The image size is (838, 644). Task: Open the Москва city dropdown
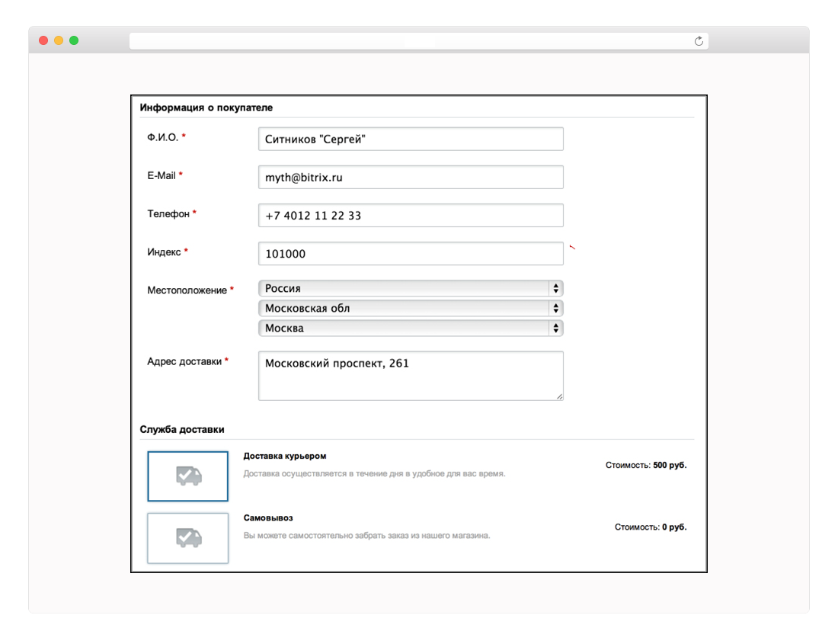click(x=411, y=328)
